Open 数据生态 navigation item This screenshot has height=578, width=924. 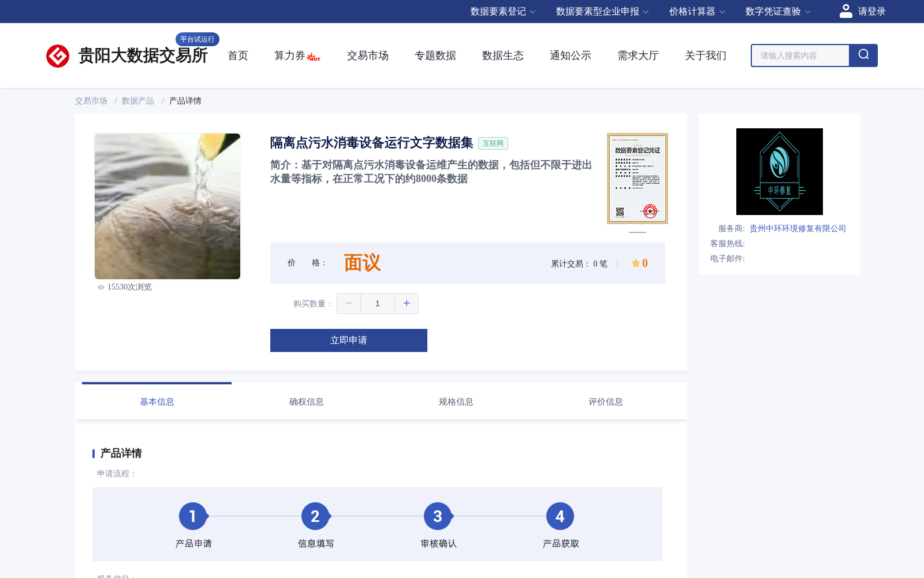pos(503,55)
